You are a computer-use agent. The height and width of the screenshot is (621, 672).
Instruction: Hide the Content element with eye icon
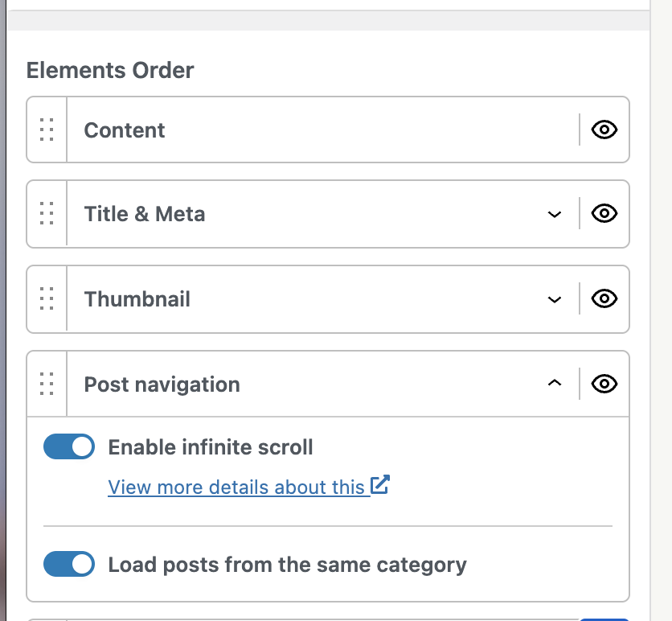click(604, 130)
